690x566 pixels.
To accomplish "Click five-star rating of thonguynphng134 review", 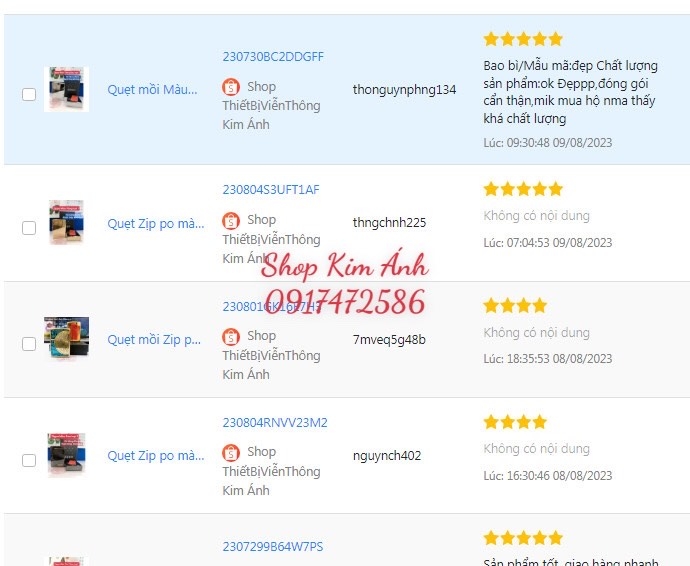I will (x=523, y=39).
